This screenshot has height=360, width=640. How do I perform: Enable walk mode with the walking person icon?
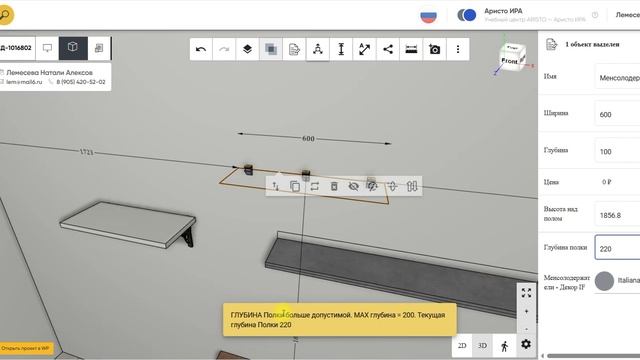(504, 346)
